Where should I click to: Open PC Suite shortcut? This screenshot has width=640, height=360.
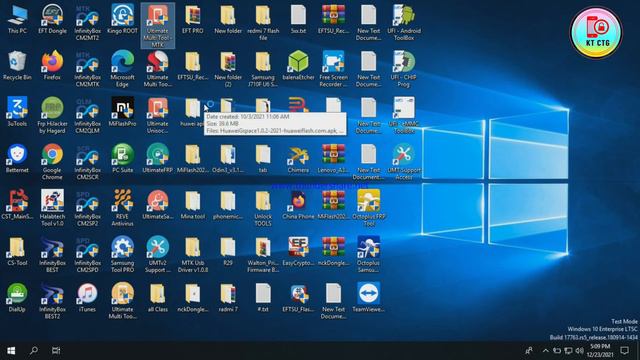click(x=122, y=159)
